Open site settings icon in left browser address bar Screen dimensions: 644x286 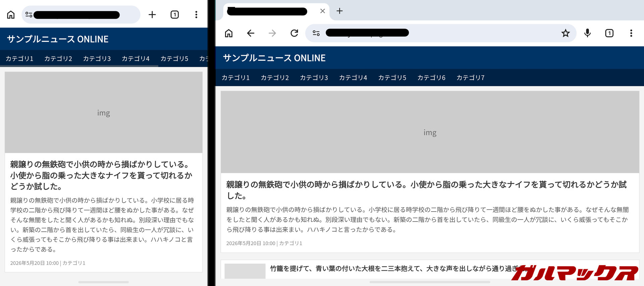point(29,15)
